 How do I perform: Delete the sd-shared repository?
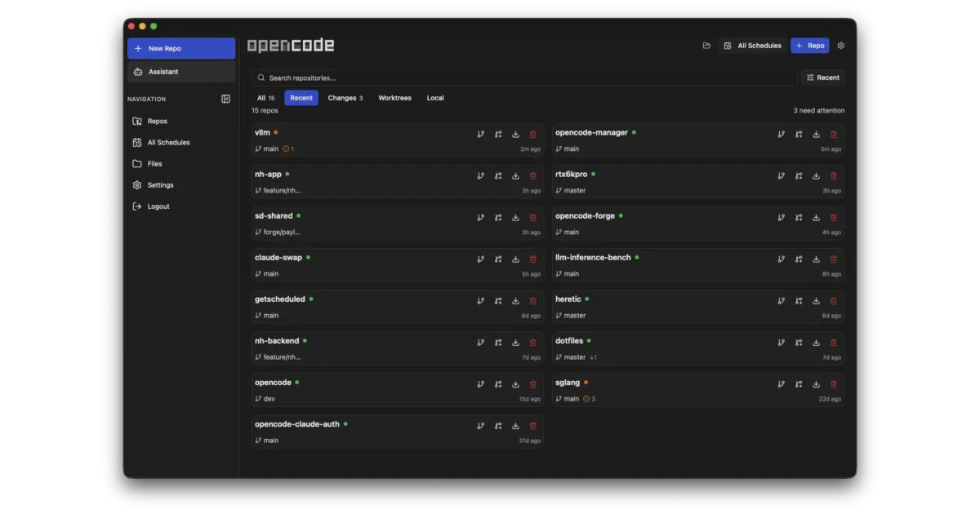coord(533,218)
